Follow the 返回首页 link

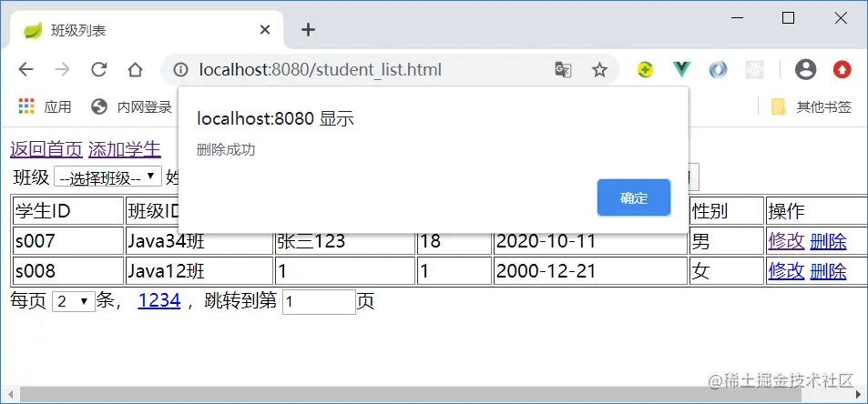tap(46, 148)
